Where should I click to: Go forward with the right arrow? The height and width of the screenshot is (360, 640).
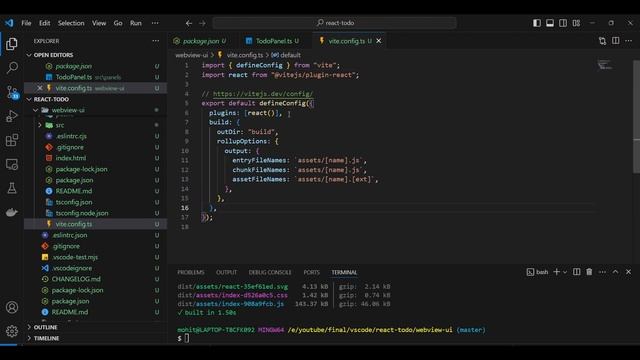[x=202, y=23]
